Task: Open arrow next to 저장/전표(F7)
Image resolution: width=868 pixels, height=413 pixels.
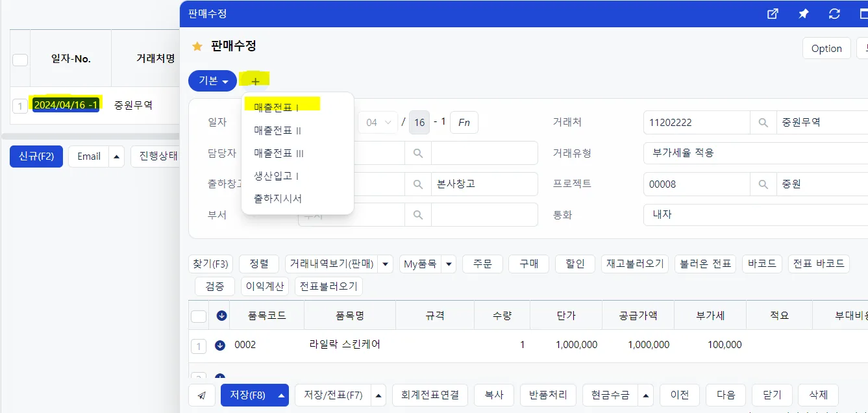Action: click(x=379, y=395)
